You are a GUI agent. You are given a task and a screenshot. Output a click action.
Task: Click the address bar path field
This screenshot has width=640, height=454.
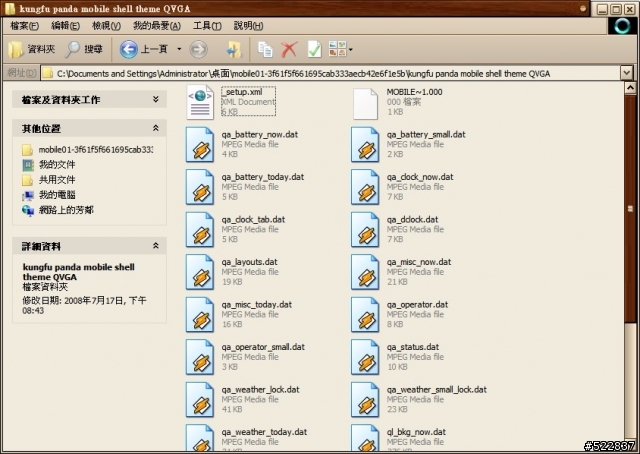(x=330, y=73)
